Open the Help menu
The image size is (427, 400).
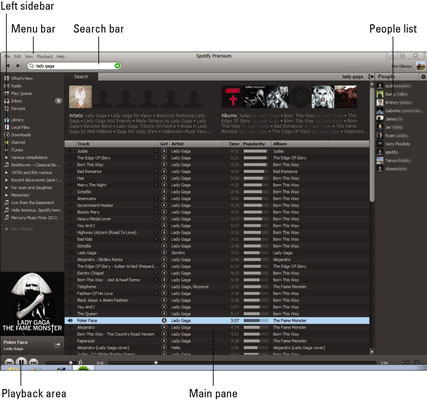click(60, 57)
